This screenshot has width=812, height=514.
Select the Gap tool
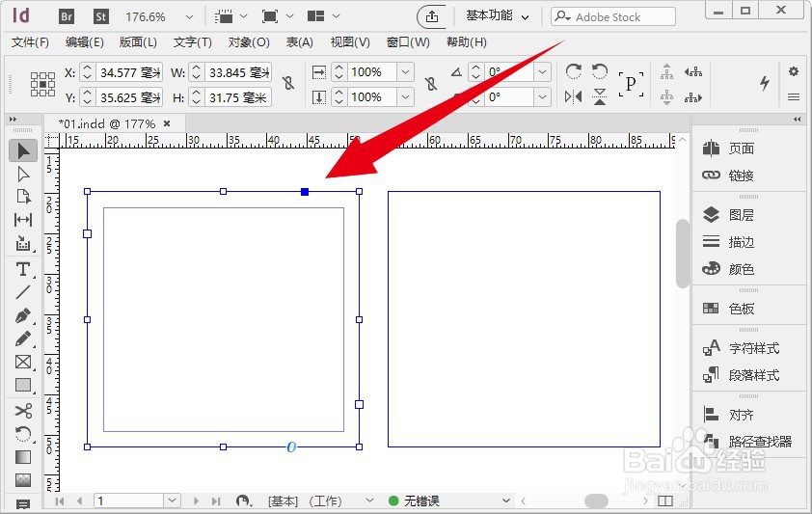tap(23, 220)
